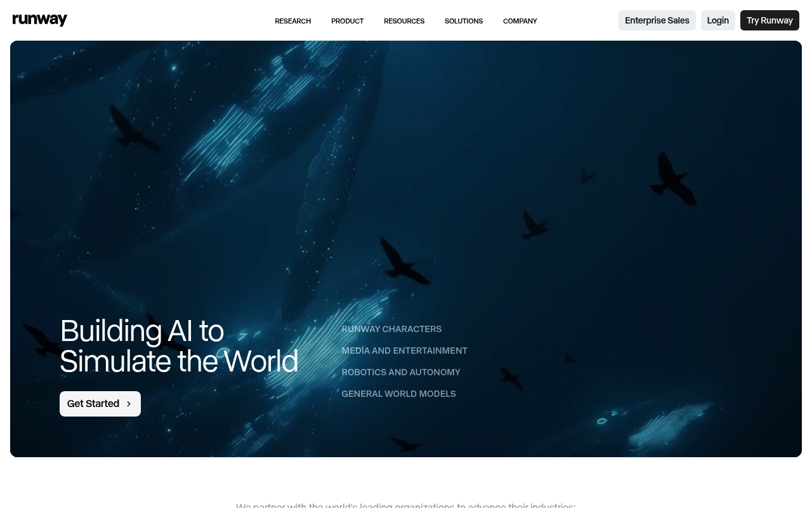Screen dimensions: 812x508
Task: Select General World Models link
Action: pos(398,394)
